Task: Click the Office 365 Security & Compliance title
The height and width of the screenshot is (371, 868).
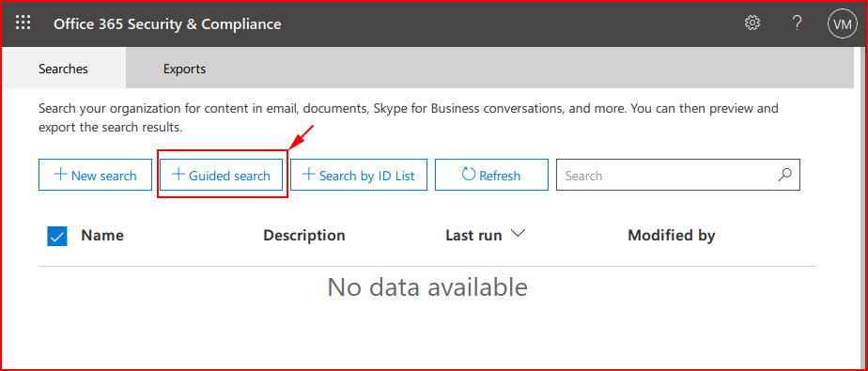Action: tap(167, 23)
